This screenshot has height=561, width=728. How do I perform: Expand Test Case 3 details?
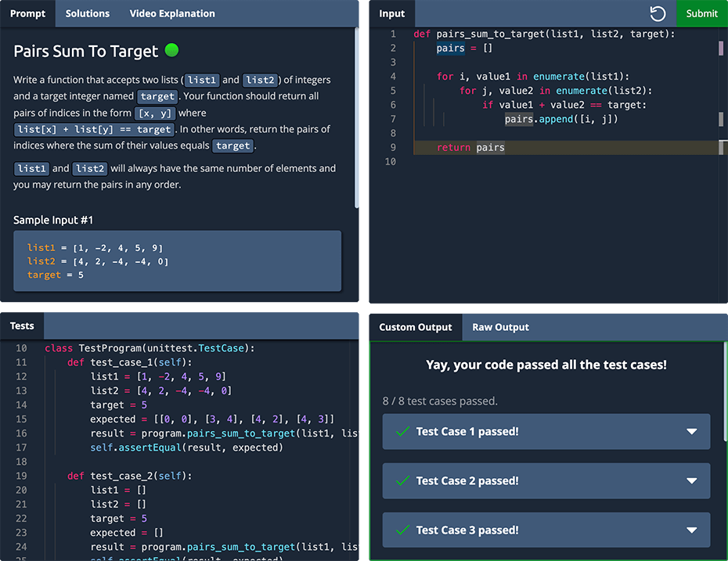(691, 530)
